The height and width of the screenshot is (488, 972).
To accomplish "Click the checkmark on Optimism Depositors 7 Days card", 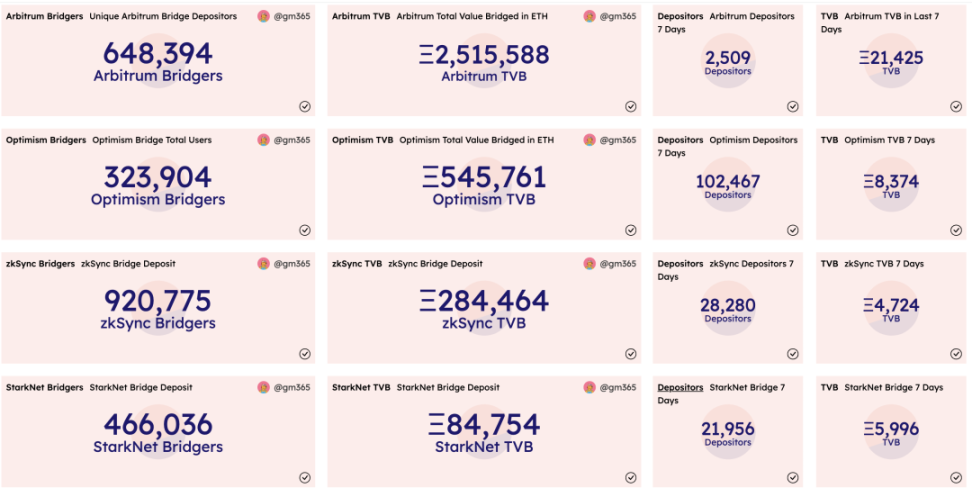I will pyautogui.click(x=793, y=230).
